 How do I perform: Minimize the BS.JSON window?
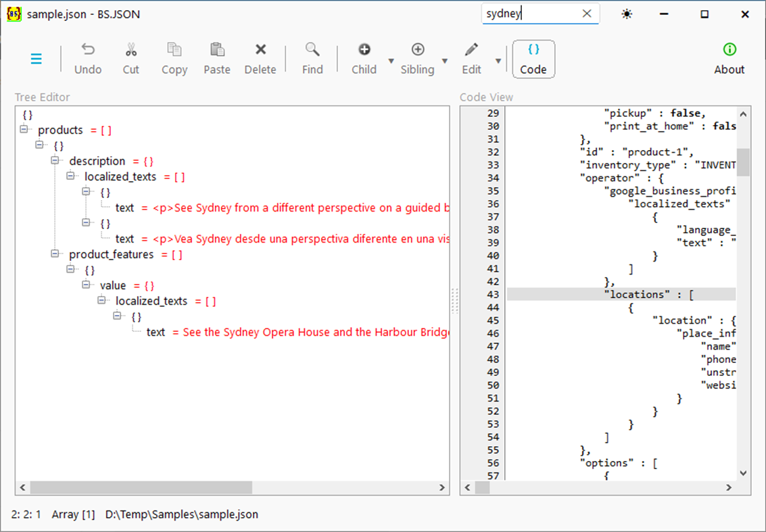664,14
